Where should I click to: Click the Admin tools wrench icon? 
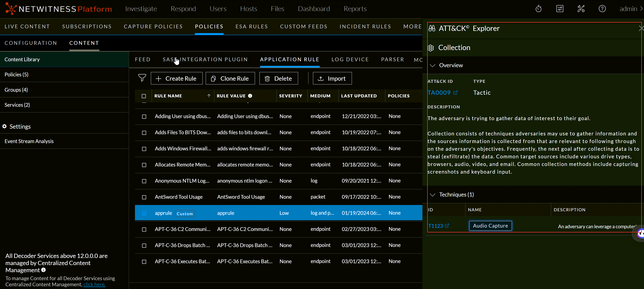point(581,9)
